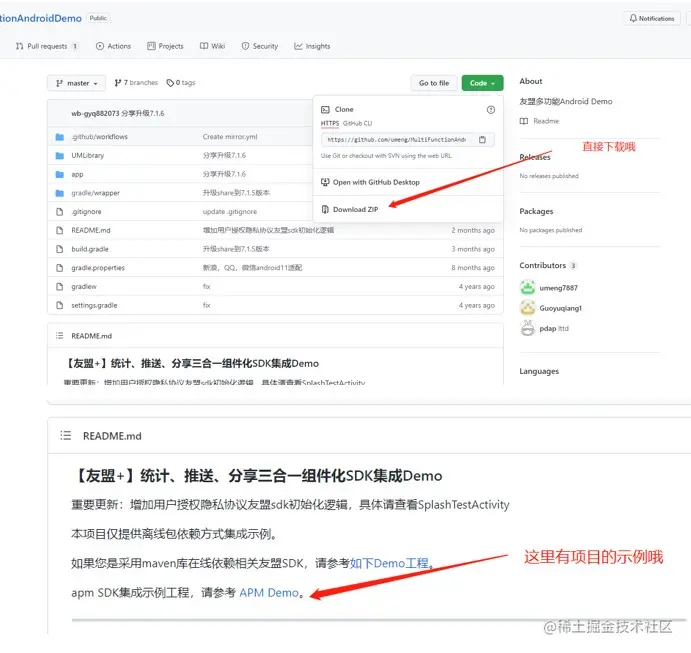Open the build.gradle file
This screenshot has height=653, width=691.
point(90,249)
